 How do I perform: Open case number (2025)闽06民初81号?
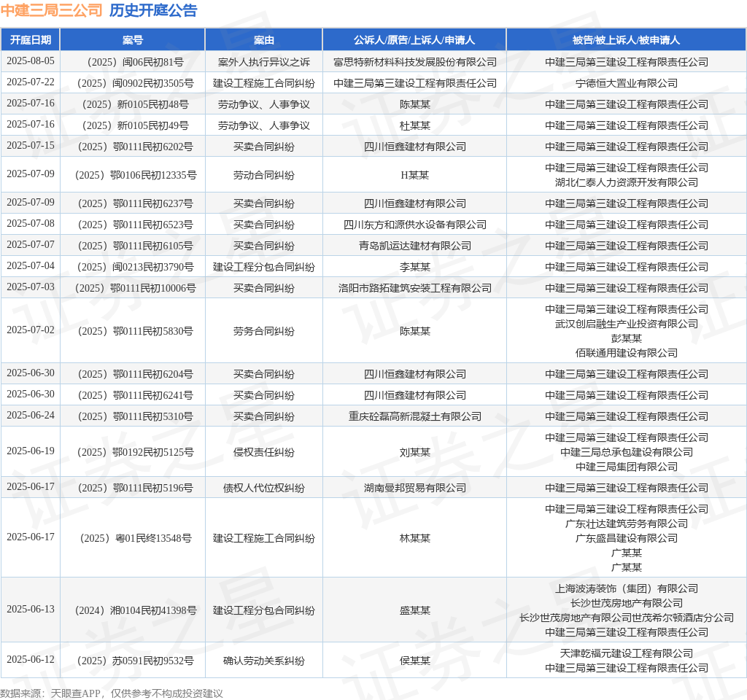(x=133, y=62)
